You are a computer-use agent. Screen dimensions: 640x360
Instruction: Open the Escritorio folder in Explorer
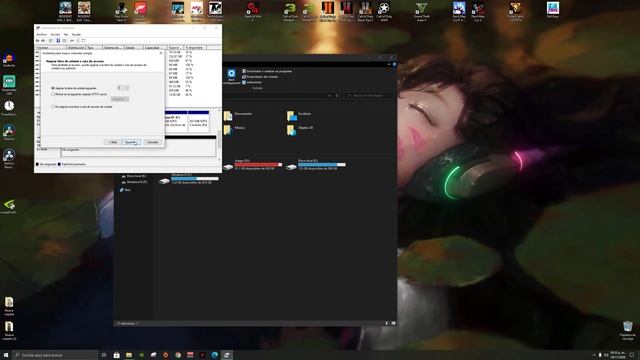point(299,116)
